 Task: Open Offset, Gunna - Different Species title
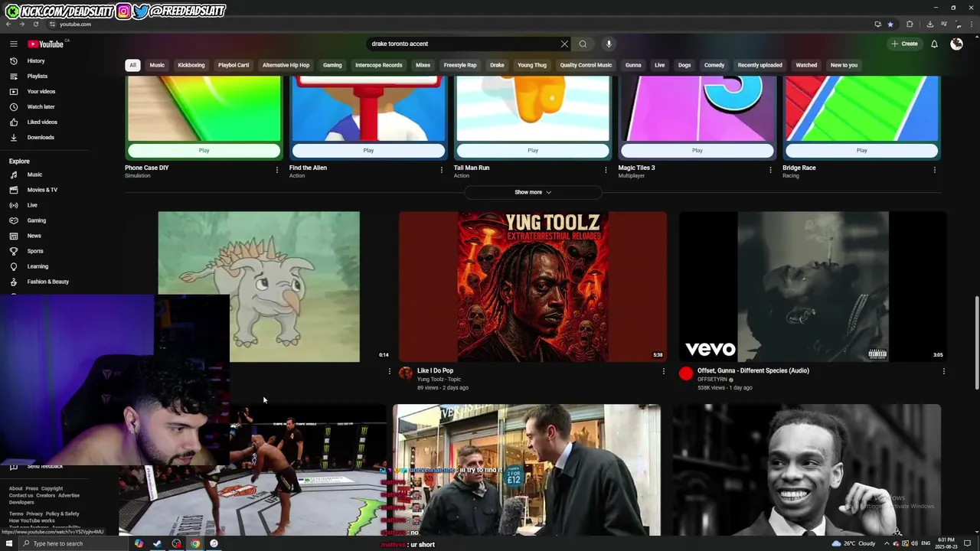coord(753,370)
